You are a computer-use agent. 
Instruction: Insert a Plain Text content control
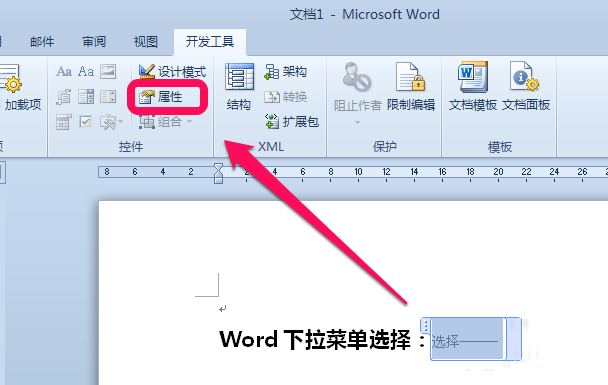pos(86,72)
